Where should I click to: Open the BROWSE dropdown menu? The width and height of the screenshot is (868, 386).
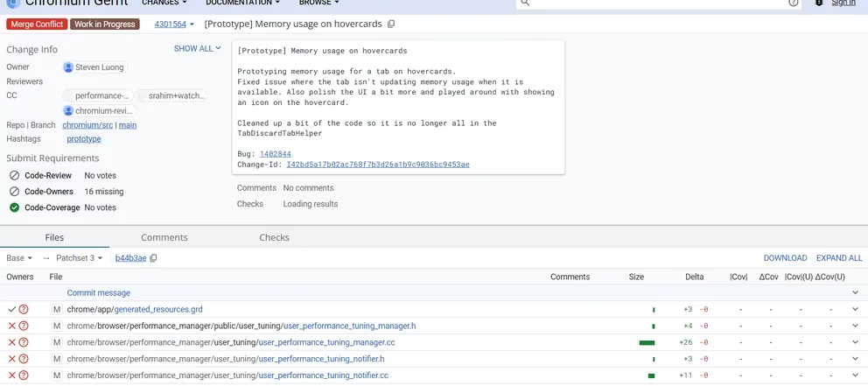[318, 3]
